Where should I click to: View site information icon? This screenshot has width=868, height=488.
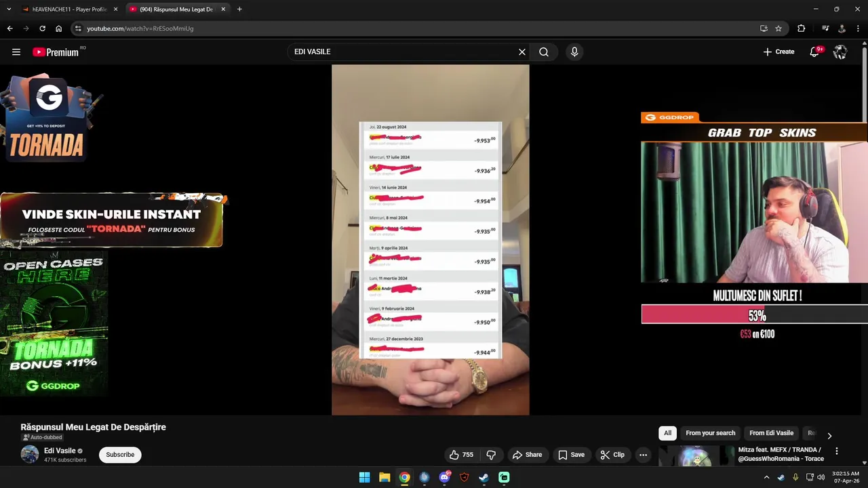pyautogui.click(x=78, y=28)
